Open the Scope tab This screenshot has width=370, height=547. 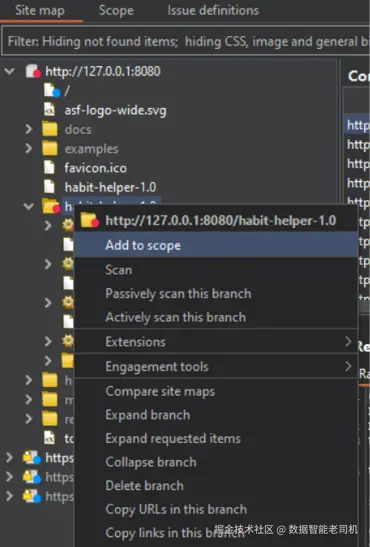tap(116, 10)
